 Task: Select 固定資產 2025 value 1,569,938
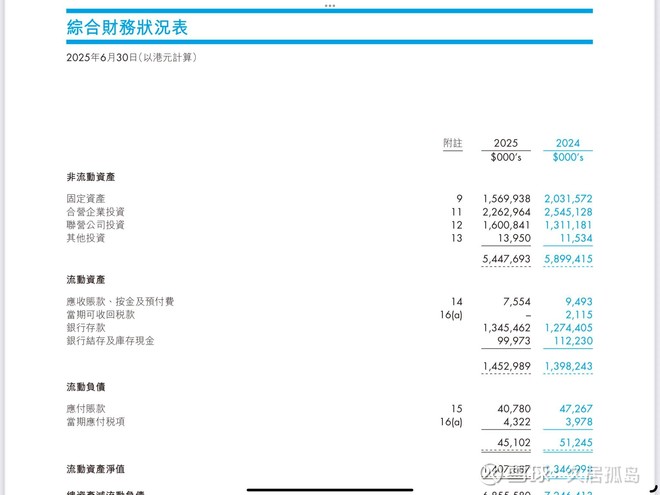[x=506, y=198]
